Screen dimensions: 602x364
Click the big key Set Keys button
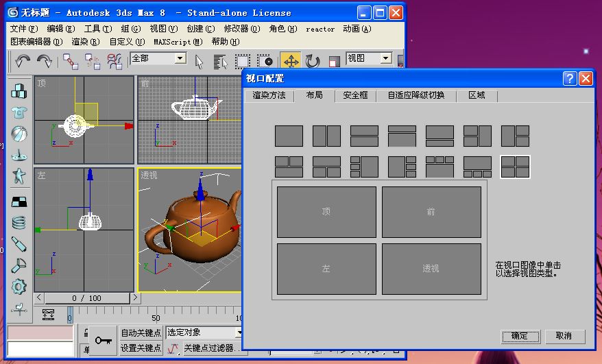coord(103,340)
